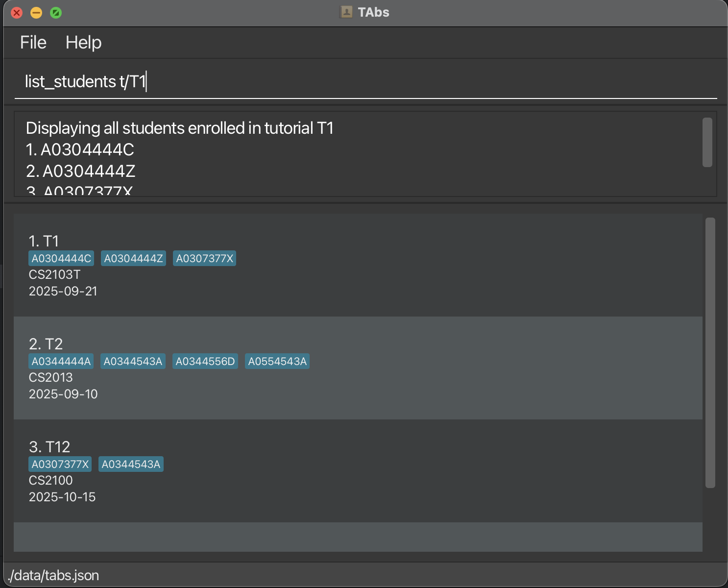Click student tag A0344444A in T2

pos(61,362)
